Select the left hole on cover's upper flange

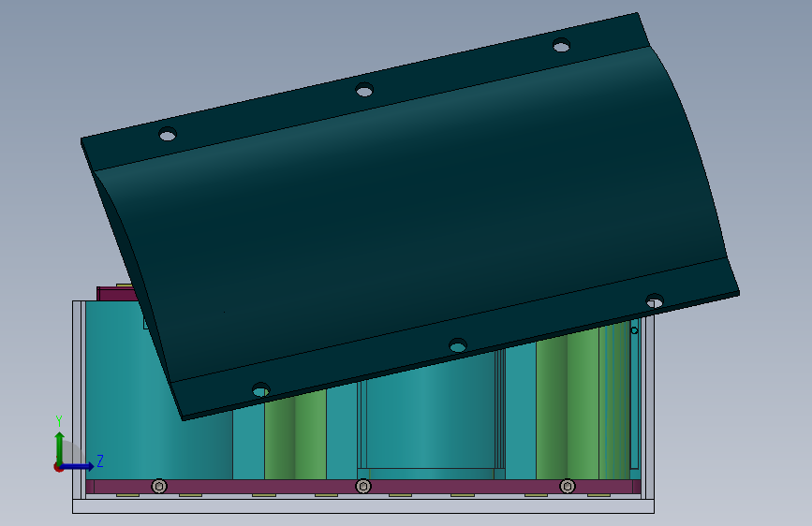click(168, 134)
